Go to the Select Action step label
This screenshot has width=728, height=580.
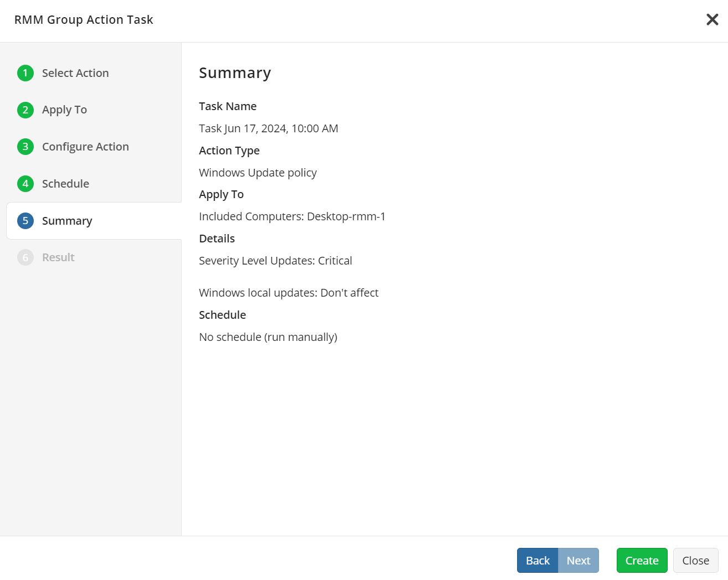click(75, 73)
